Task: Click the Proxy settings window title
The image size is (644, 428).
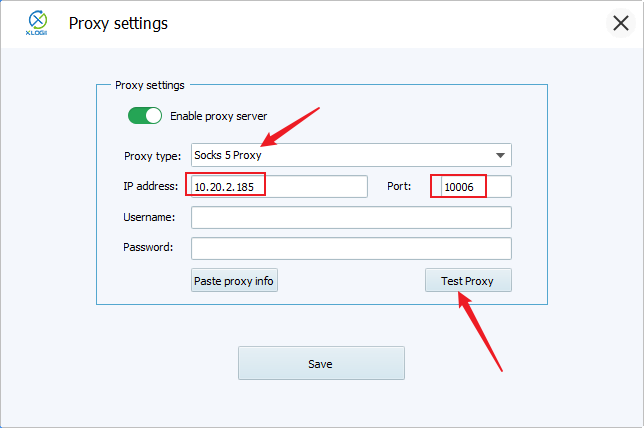Action: (118, 23)
